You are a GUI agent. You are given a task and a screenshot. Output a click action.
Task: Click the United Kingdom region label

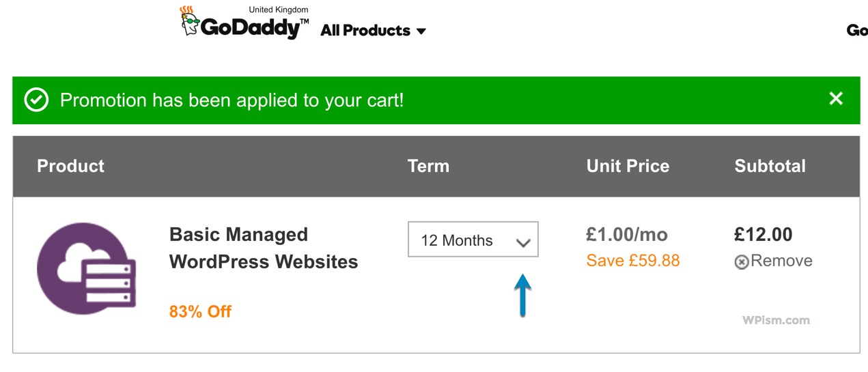click(278, 10)
